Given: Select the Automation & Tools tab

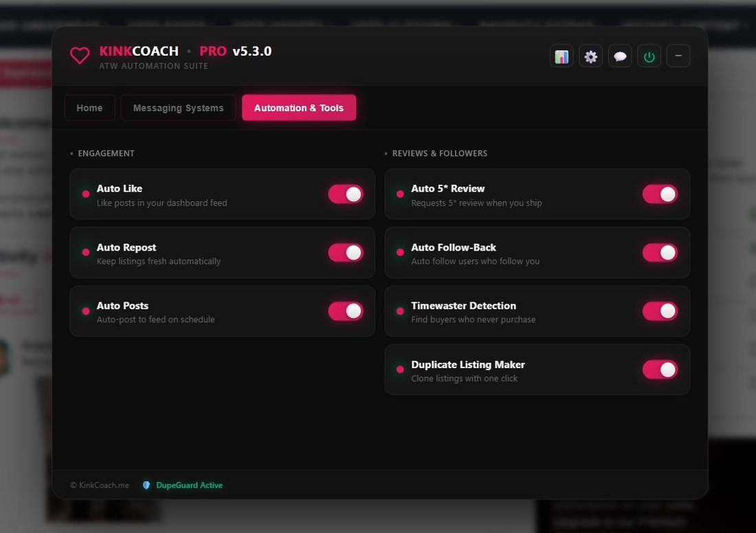Looking at the screenshot, I should 299,107.
